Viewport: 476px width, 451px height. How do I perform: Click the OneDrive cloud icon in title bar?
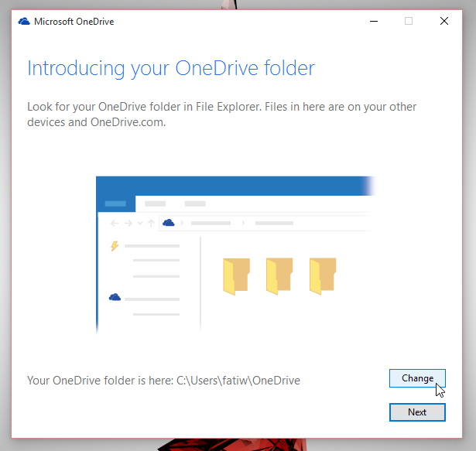pyautogui.click(x=24, y=22)
